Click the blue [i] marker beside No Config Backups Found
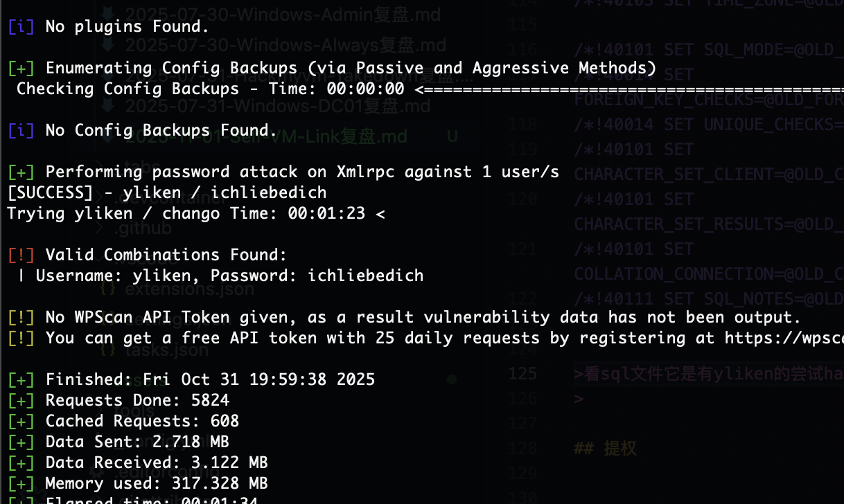 coord(21,130)
